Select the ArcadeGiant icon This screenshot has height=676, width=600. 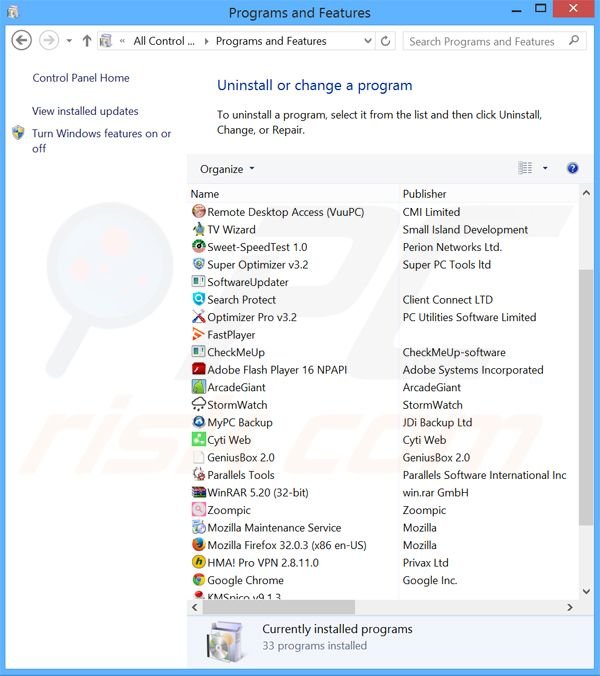click(199, 387)
